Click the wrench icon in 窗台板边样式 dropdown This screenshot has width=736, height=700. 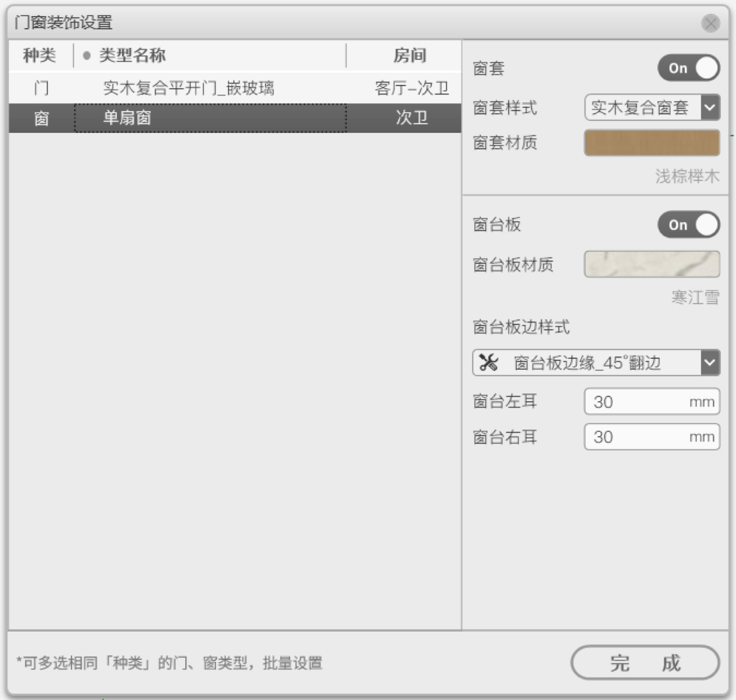pyautogui.click(x=488, y=362)
